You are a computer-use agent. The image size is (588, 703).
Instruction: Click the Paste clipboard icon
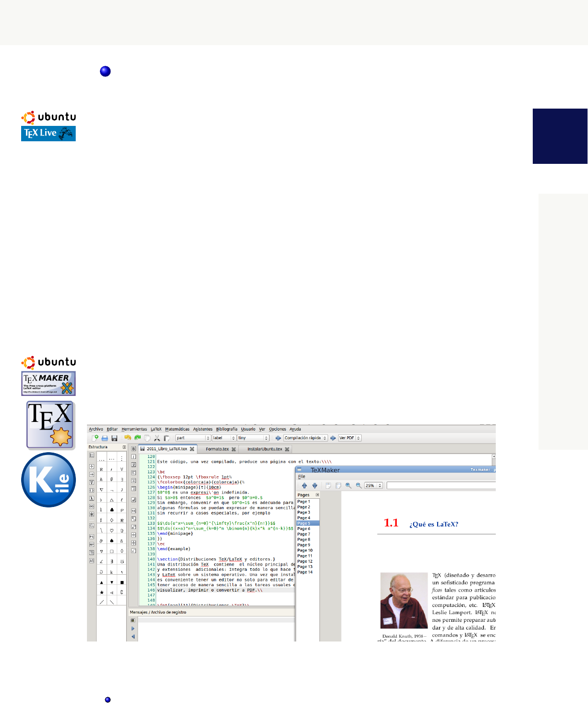pos(167,438)
